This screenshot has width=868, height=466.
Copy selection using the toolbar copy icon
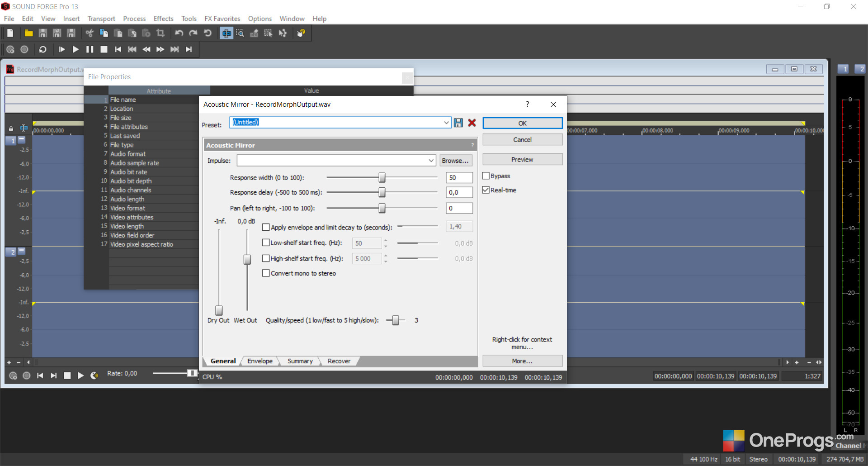[104, 33]
